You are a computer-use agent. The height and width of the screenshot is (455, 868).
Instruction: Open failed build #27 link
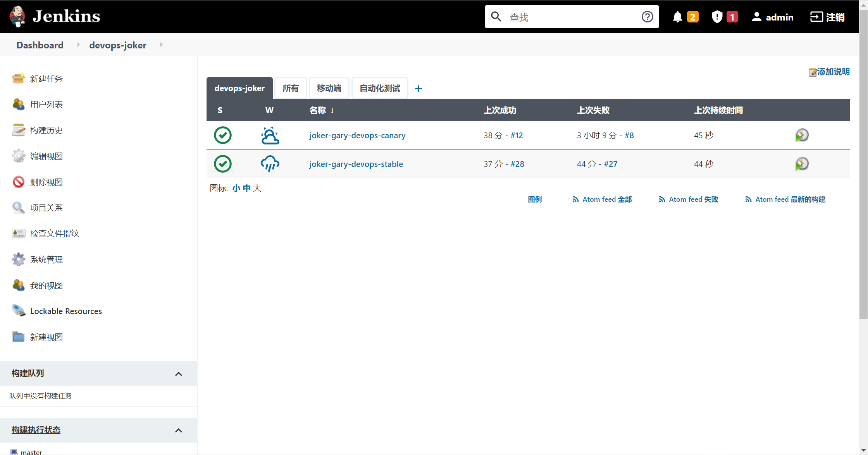pos(611,164)
